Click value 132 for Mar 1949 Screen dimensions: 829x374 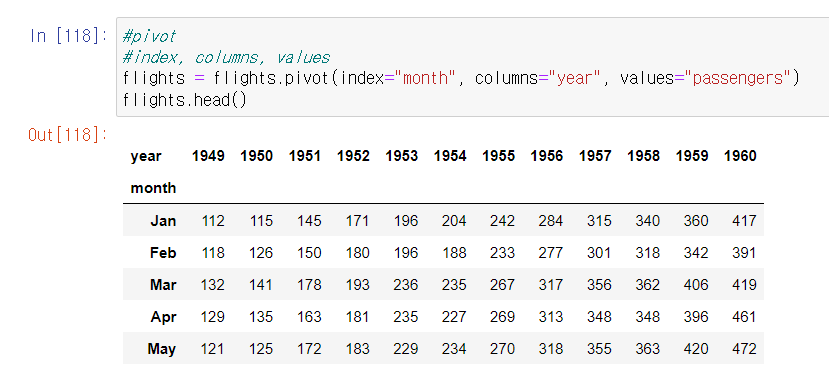(213, 285)
